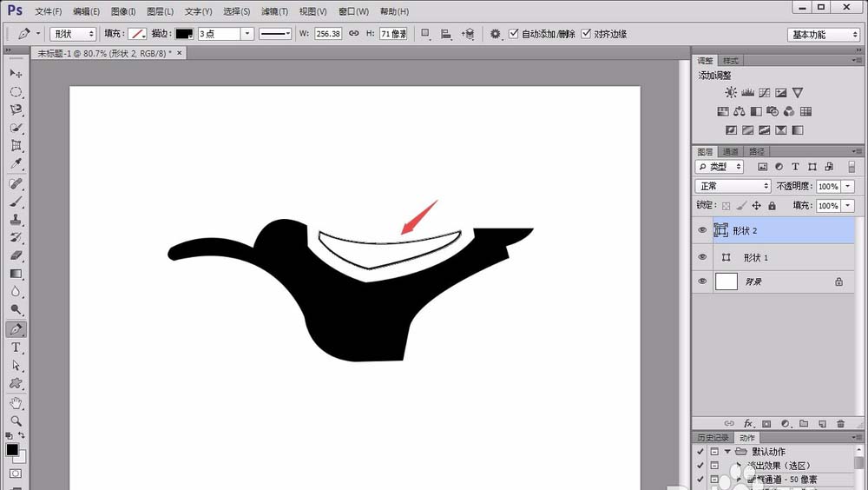
Task: Uncheck the 自动添加/删除 checkbox
Action: (x=514, y=34)
